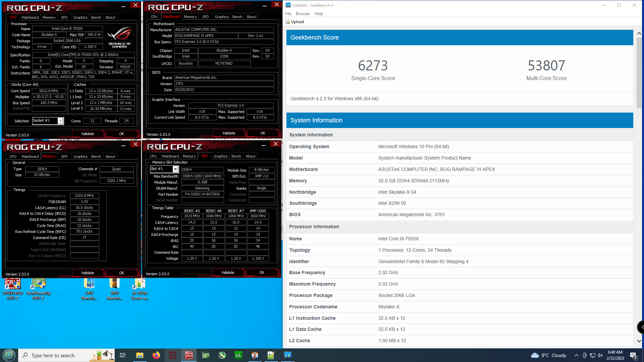
Task: Click the taskbar search box
Action: click(x=66, y=355)
